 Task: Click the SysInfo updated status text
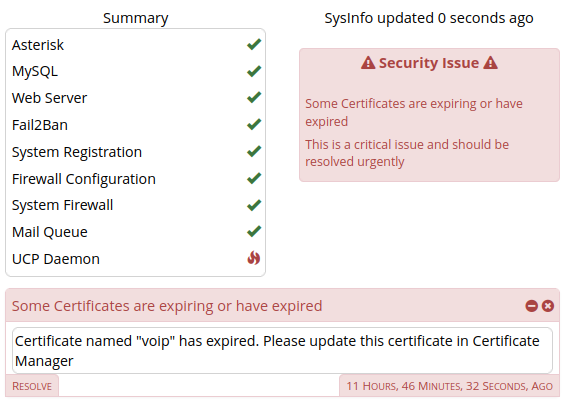click(429, 18)
